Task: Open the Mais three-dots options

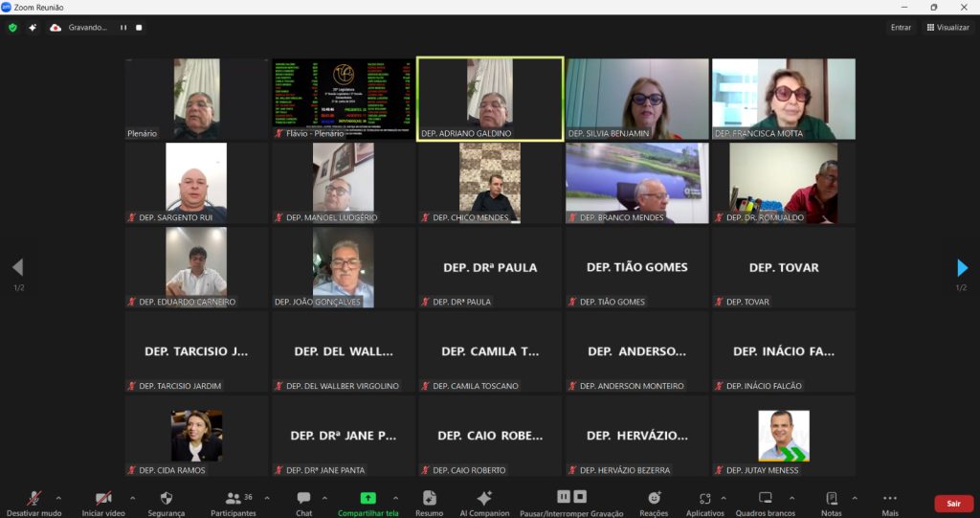Action: [890, 502]
